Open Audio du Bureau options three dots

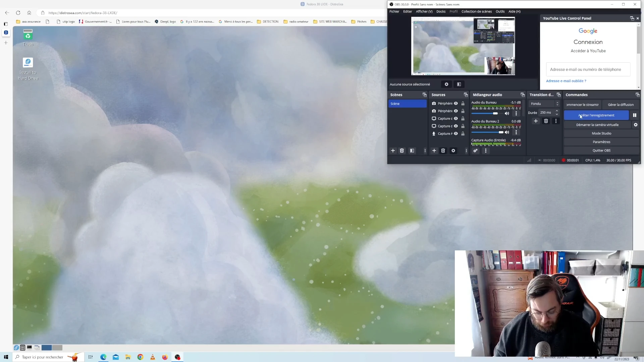(x=516, y=113)
